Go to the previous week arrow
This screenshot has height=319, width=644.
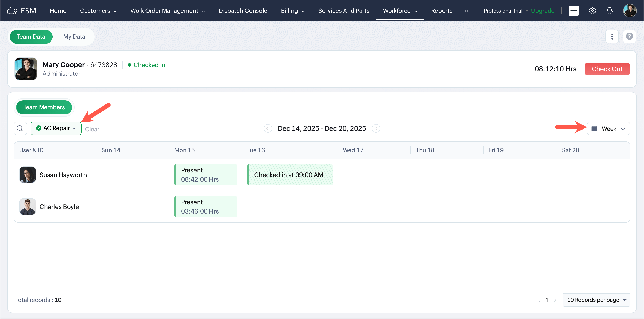[268, 128]
